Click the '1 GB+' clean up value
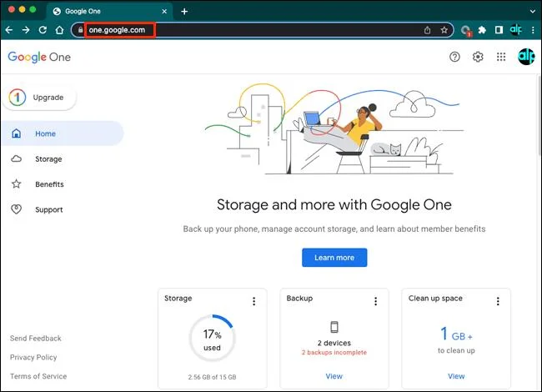 point(456,334)
